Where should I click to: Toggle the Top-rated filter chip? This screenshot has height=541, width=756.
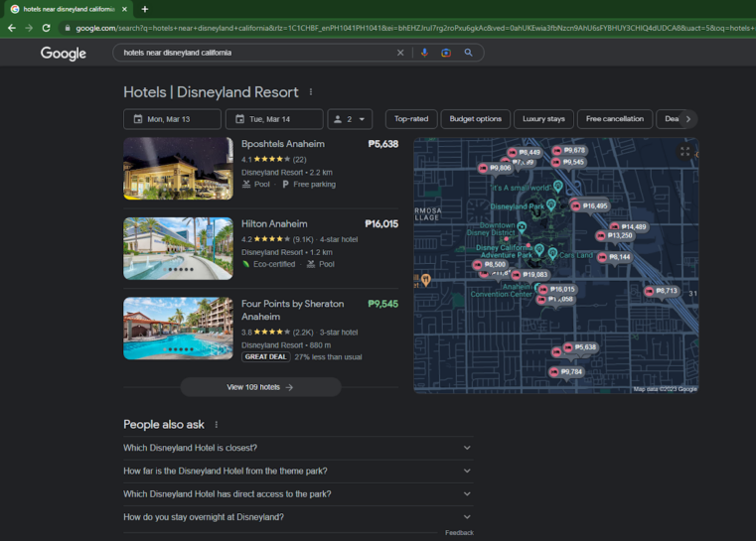click(x=411, y=119)
